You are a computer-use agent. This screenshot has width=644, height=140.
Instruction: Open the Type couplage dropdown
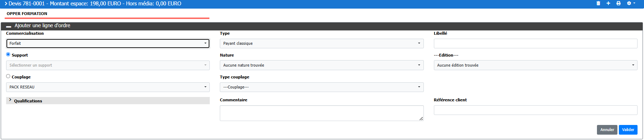click(322, 87)
